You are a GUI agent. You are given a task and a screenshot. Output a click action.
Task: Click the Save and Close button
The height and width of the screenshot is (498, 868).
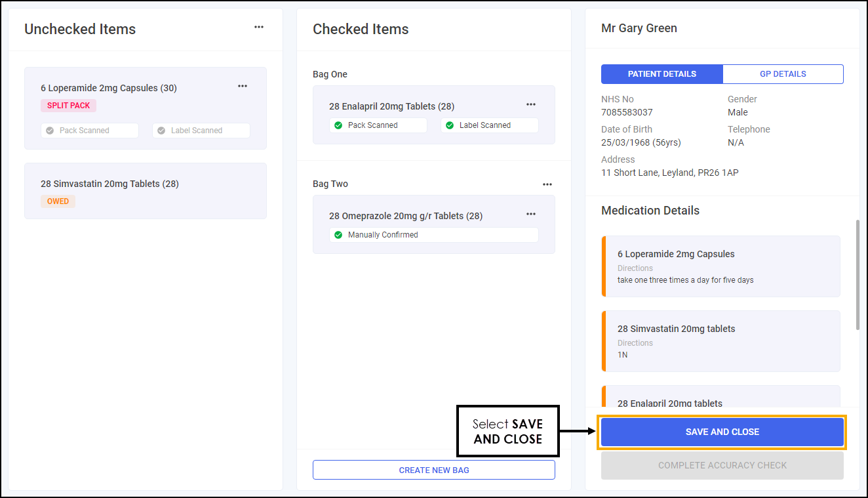point(722,432)
